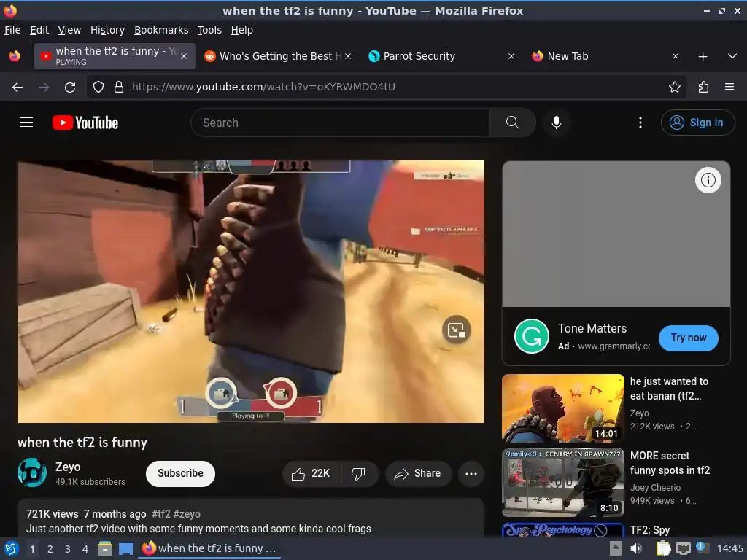Click the #zeyo hashtag link

pyautogui.click(x=187, y=514)
